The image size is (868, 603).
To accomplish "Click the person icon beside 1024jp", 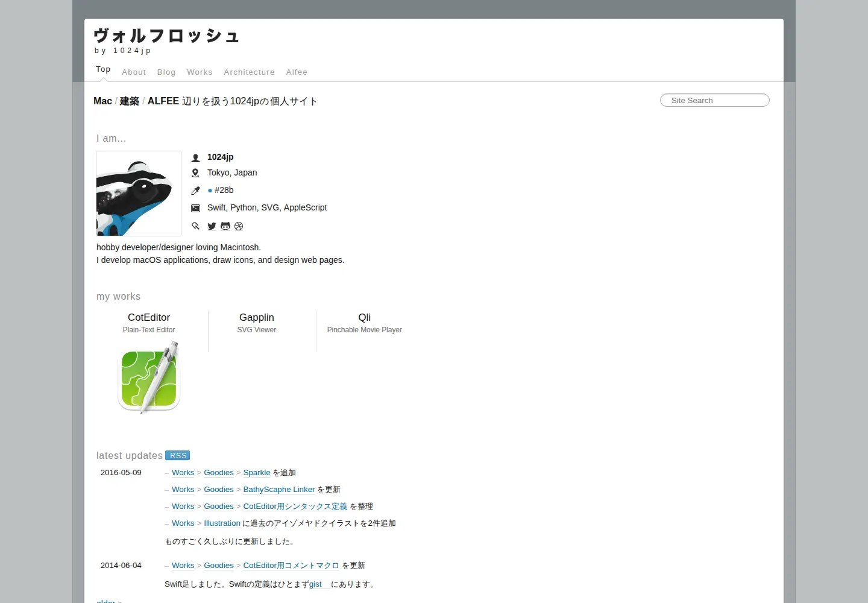I will click(x=195, y=158).
